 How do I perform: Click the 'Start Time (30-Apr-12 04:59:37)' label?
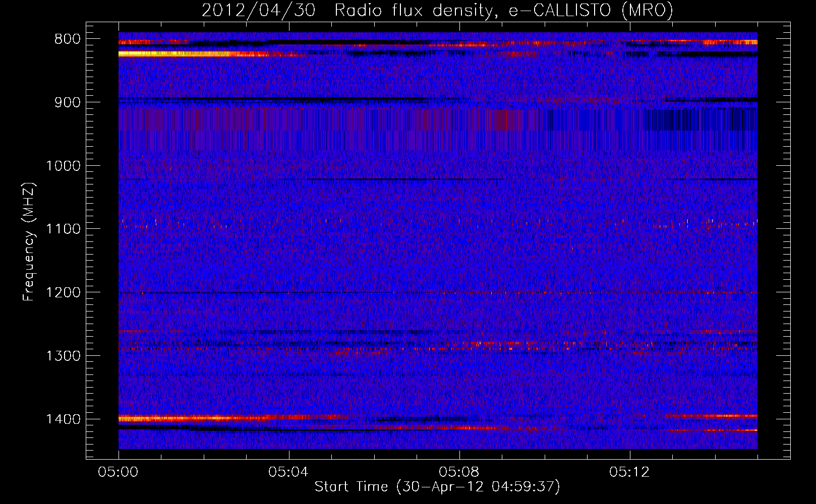tap(437, 487)
